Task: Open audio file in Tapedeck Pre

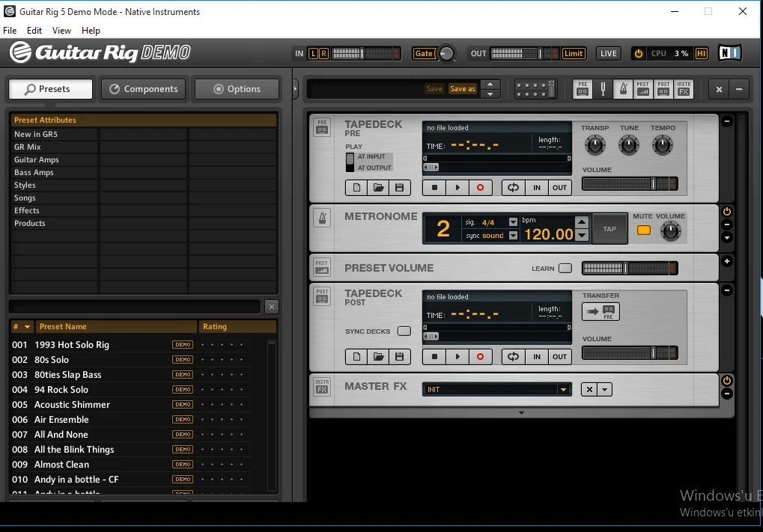Action: (378, 187)
